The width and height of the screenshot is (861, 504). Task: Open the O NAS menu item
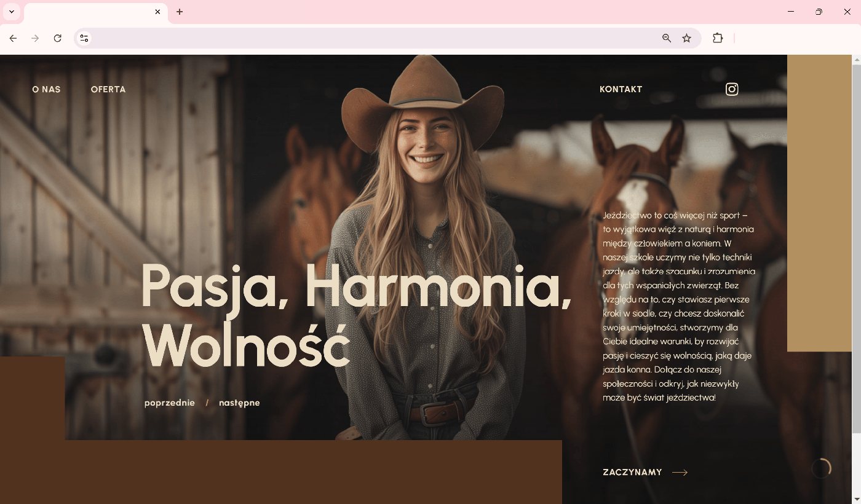[46, 89]
